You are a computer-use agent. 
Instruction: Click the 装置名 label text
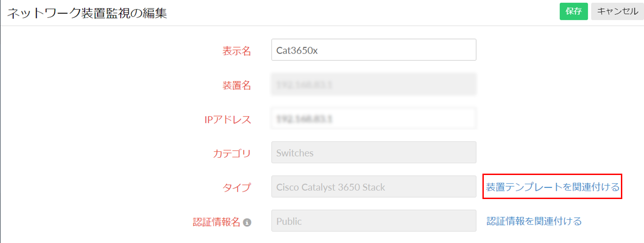236,85
